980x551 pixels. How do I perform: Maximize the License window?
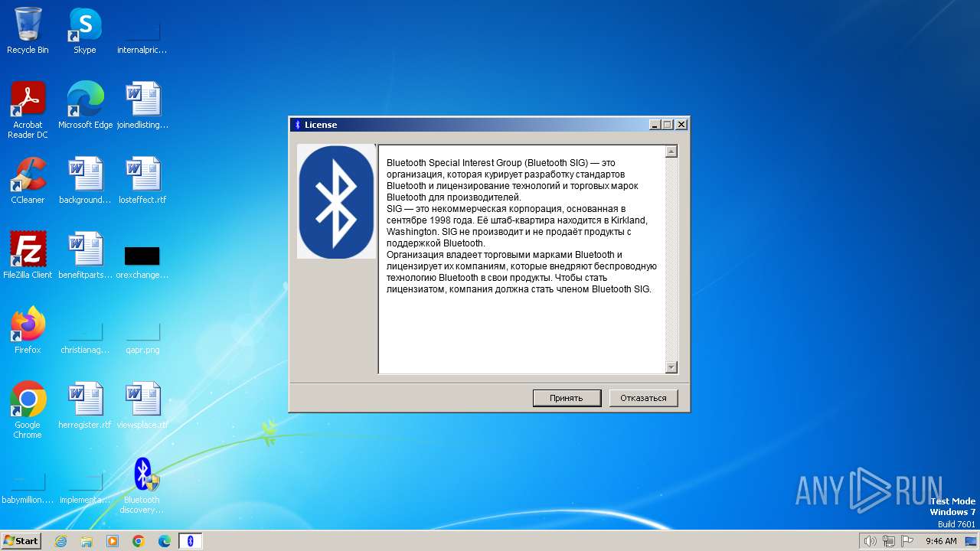(667, 125)
